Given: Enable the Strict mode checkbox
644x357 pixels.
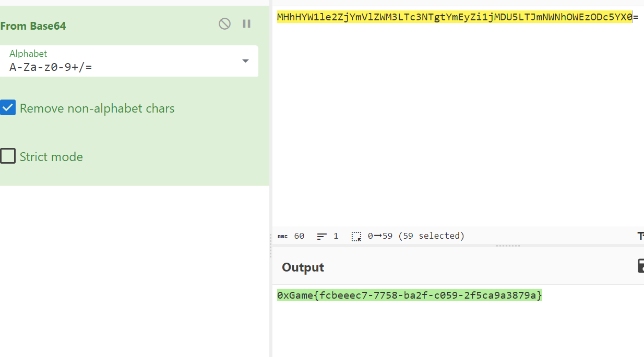Looking at the screenshot, I should pyautogui.click(x=8, y=156).
